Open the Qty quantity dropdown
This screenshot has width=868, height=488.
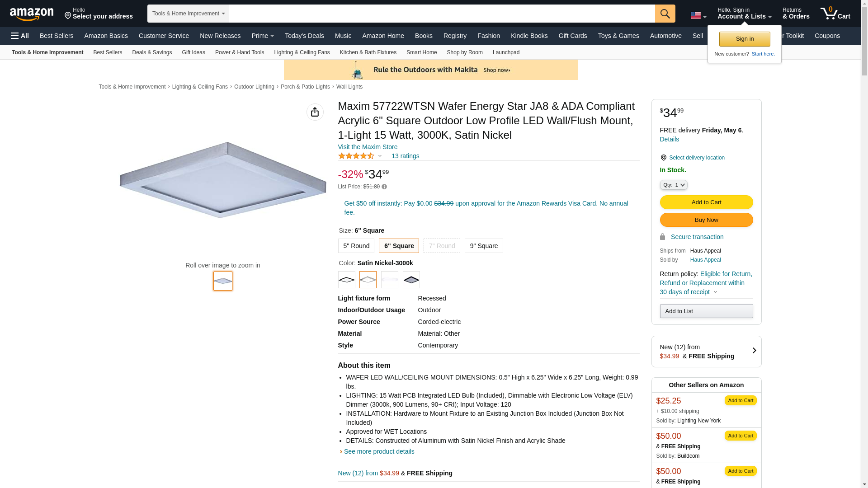[x=674, y=185]
